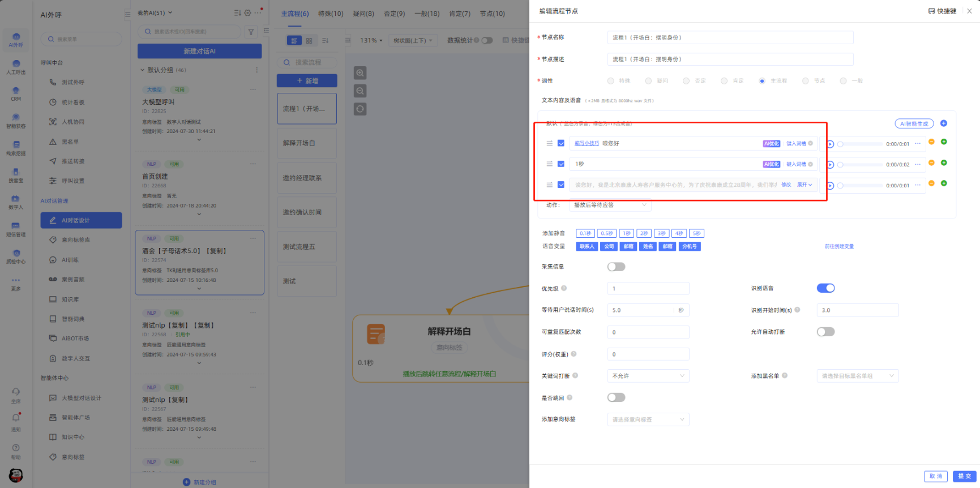Play audio for the 喂您好 text row
Viewport: 980px width, 488px height.
click(x=830, y=144)
